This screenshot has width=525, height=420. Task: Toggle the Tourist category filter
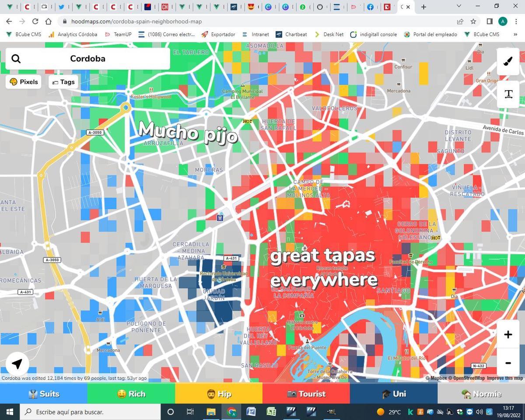click(x=306, y=394)
